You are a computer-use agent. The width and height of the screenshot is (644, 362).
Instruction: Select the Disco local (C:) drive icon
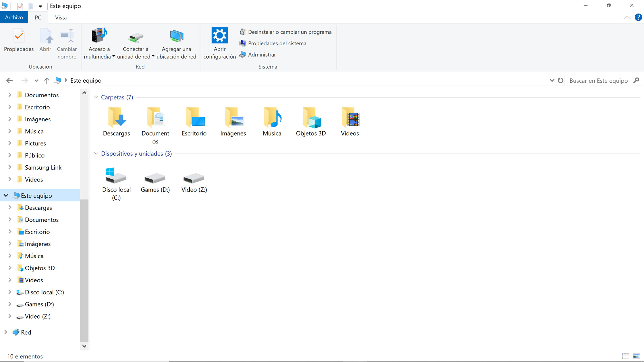coord(116,175)
